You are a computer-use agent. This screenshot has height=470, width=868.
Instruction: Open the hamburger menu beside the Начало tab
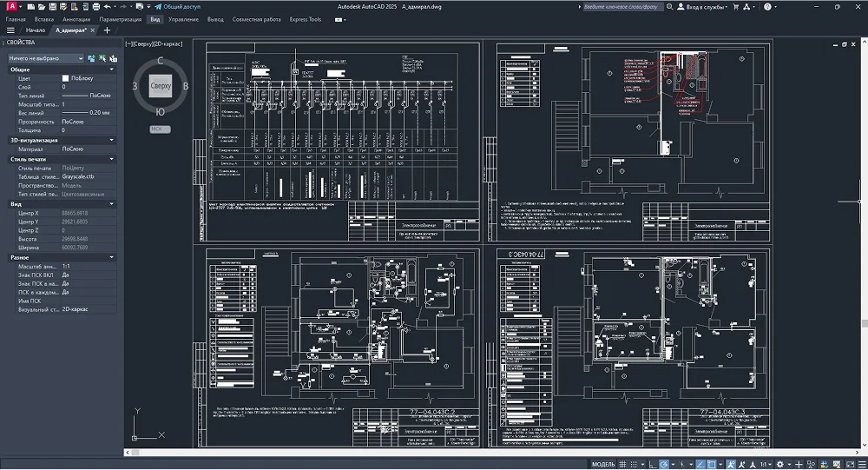(10, 30)
